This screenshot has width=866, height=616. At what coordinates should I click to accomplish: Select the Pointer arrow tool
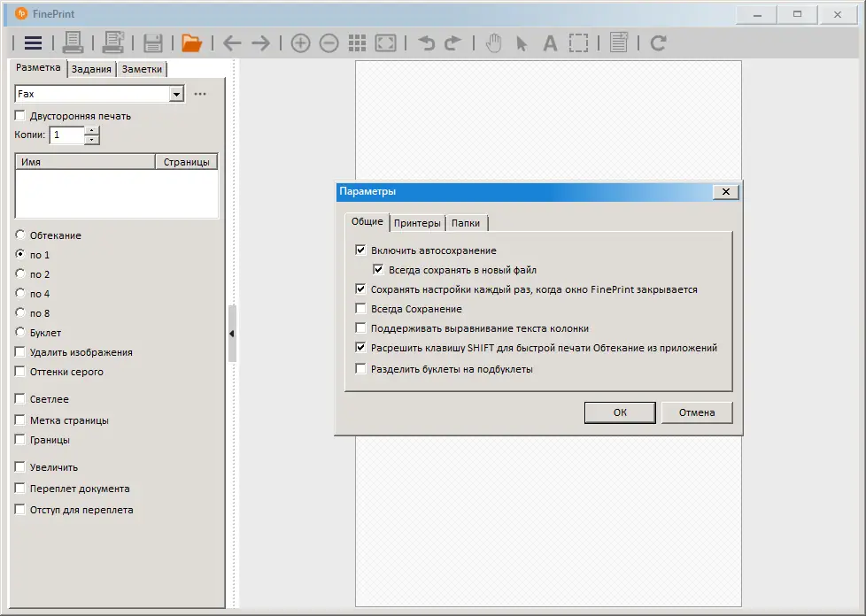click(x=522, y=43)
